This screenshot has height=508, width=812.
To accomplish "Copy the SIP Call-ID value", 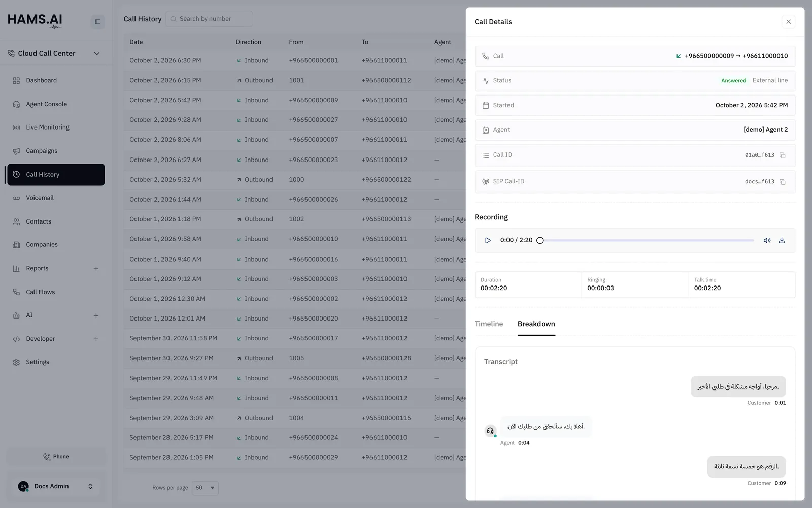I will click(x=782, y=182).
